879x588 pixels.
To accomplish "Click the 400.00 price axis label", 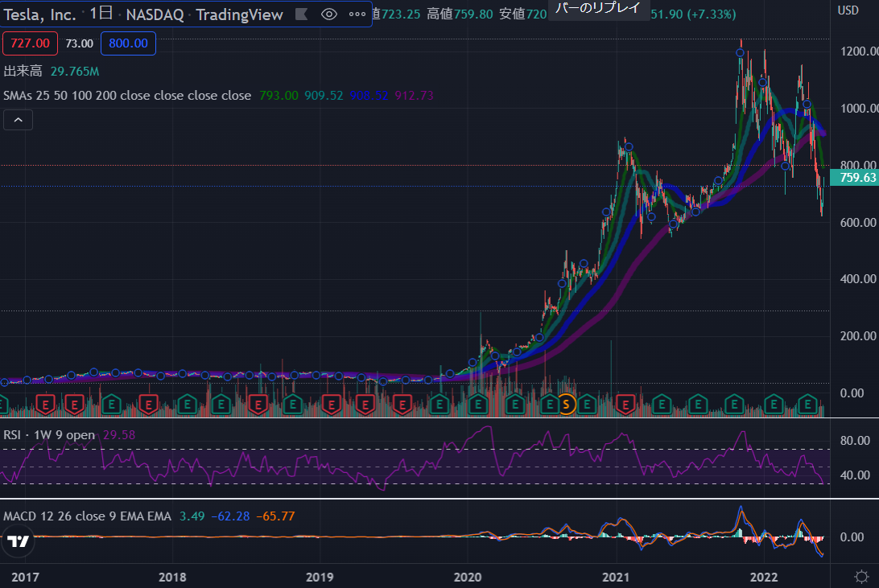I will tap(858, 279).
